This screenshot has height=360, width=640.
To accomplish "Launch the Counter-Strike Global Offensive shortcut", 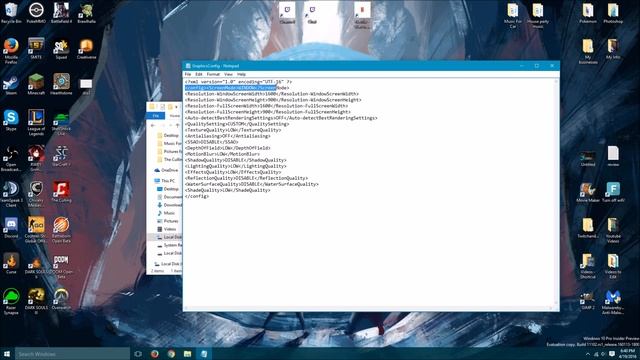I will [36, 230].
